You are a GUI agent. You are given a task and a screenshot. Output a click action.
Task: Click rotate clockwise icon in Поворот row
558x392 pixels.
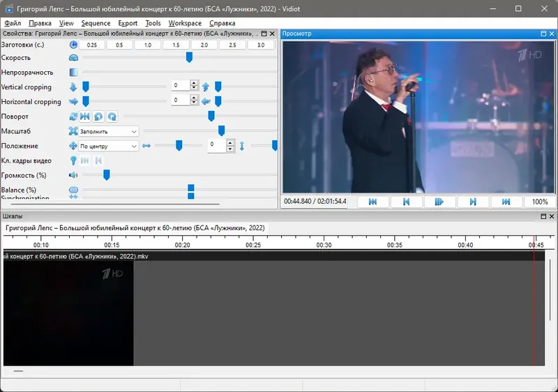(112, 116)
